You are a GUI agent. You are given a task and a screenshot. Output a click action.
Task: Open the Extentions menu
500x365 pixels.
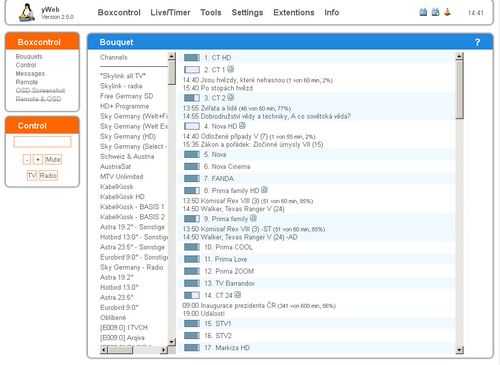pos(294,13)
